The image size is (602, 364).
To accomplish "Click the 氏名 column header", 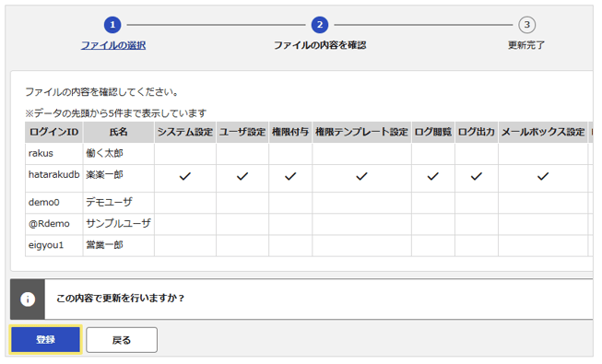I will 119,132.
